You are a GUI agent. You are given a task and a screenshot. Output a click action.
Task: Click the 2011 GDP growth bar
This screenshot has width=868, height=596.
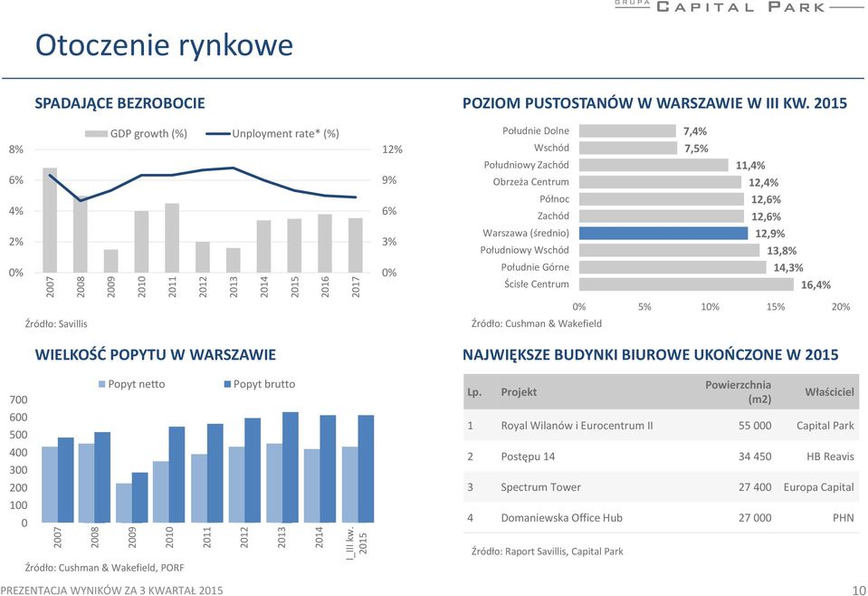172,237
